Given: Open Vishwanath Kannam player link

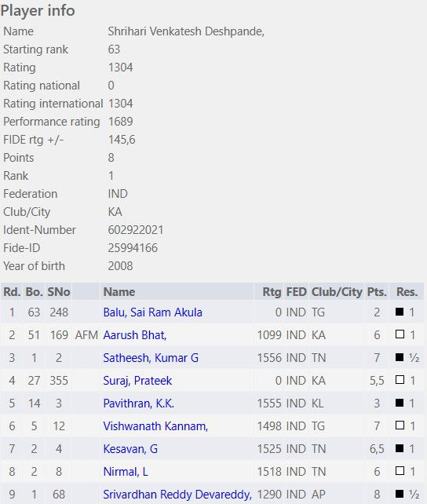Looking at the screenshot, I should [x=155, y=426].
